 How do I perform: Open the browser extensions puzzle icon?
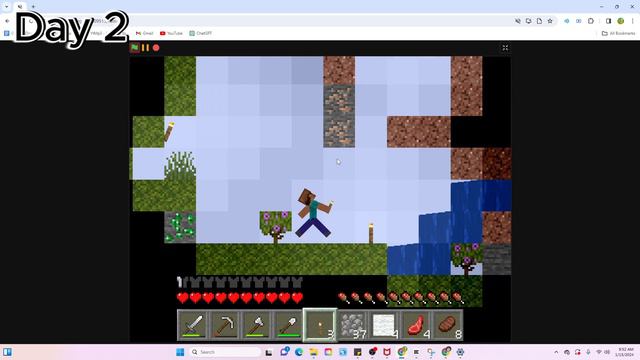(591, 21)
